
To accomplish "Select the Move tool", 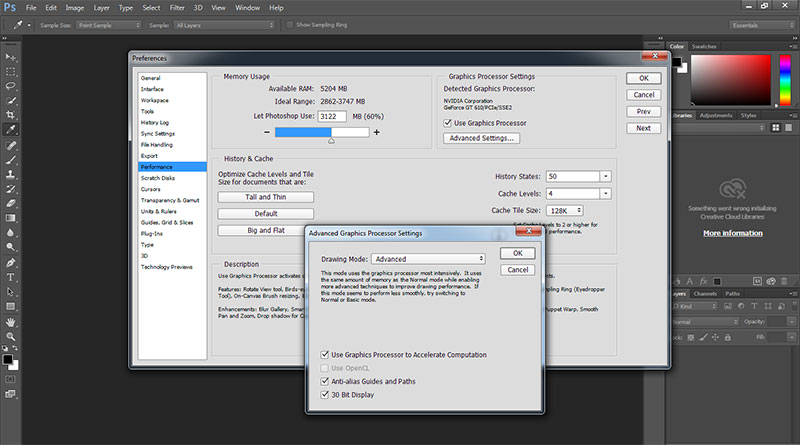I will pos(11,57).
